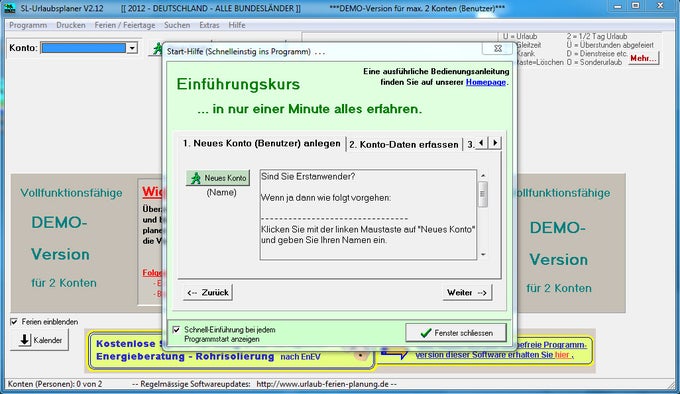Click the green checkmark on Fenster schliessen
Viewport: 680px width, 394px height.
coord(426,333)
